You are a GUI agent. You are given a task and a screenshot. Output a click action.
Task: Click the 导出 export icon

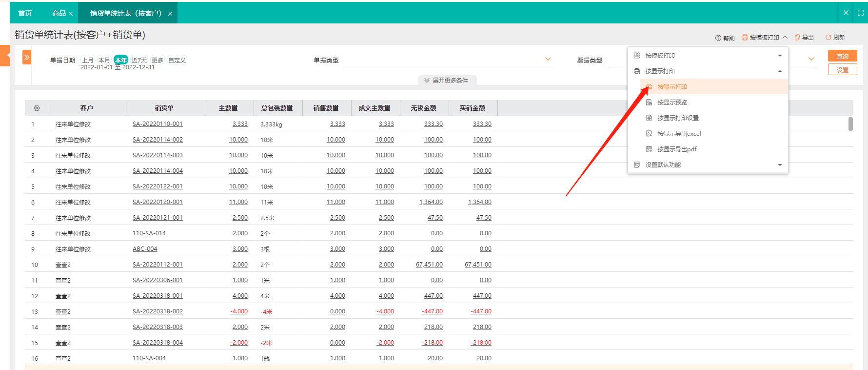point(797,38)
